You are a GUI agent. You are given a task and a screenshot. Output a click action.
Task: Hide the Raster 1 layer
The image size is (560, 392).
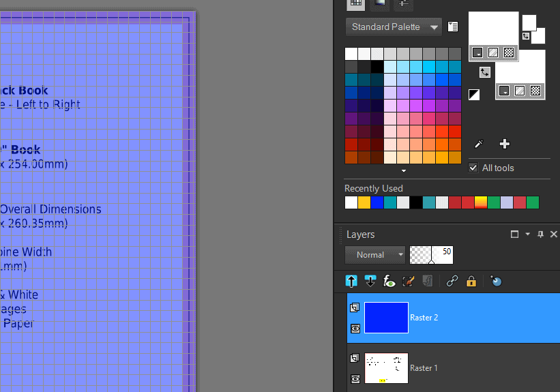[x=355, y=379]
